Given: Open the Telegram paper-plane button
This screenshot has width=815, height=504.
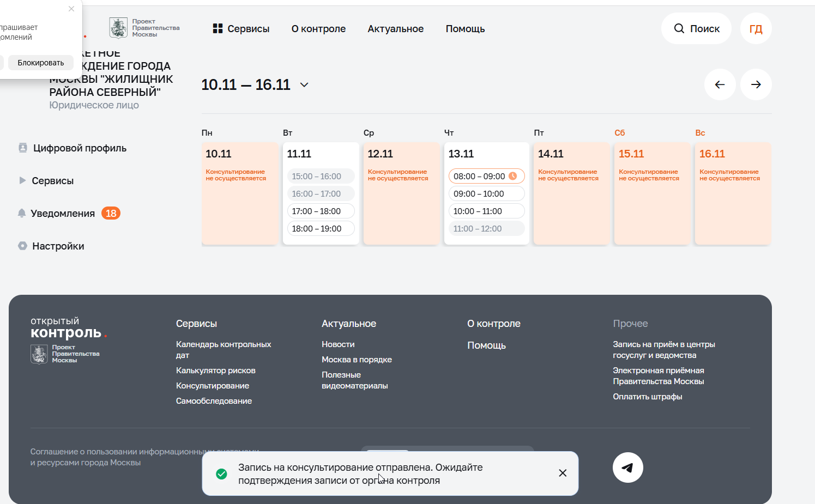Looking at the screenshot, I should tap(627, 467).
